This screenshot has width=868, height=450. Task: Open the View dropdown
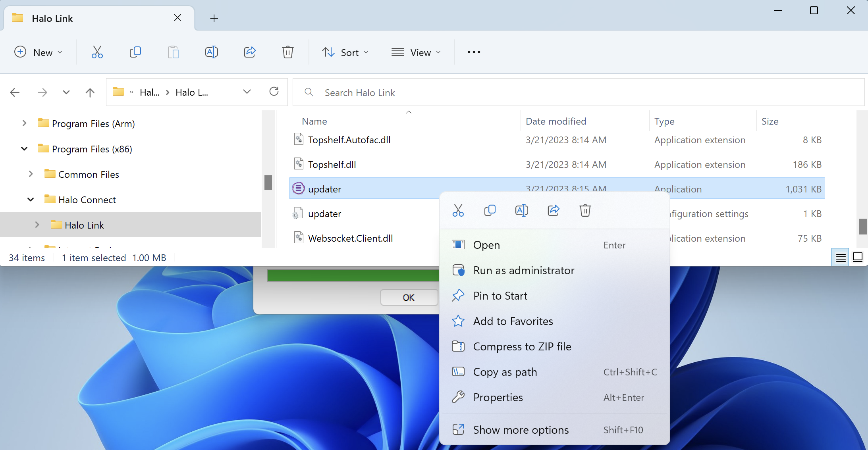pyautogui.click(x=416, y=52)
